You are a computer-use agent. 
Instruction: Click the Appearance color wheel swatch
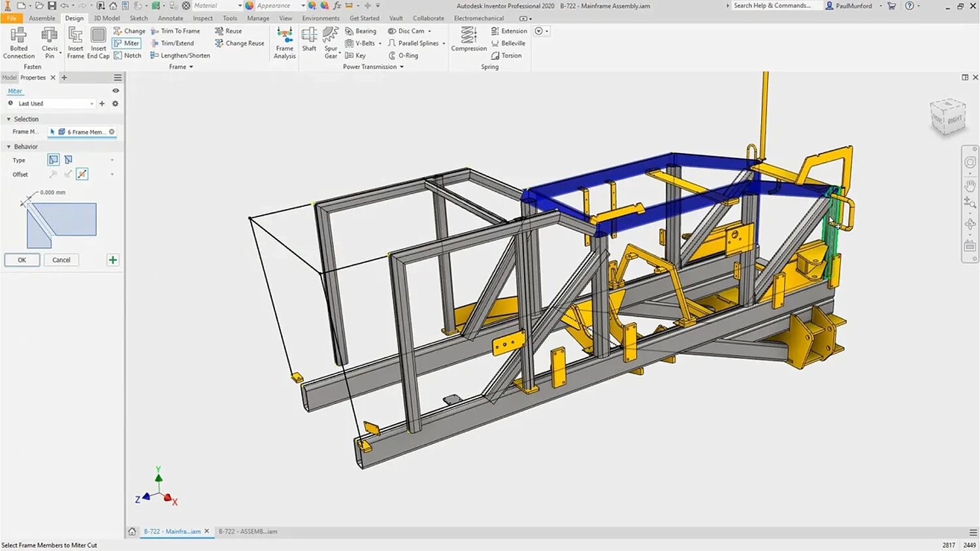(250, 5)
